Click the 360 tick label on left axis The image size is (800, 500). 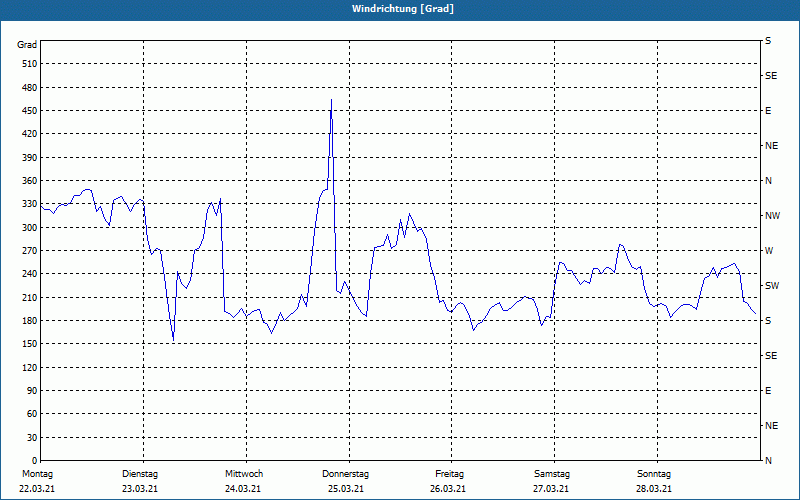pos(28,181)
